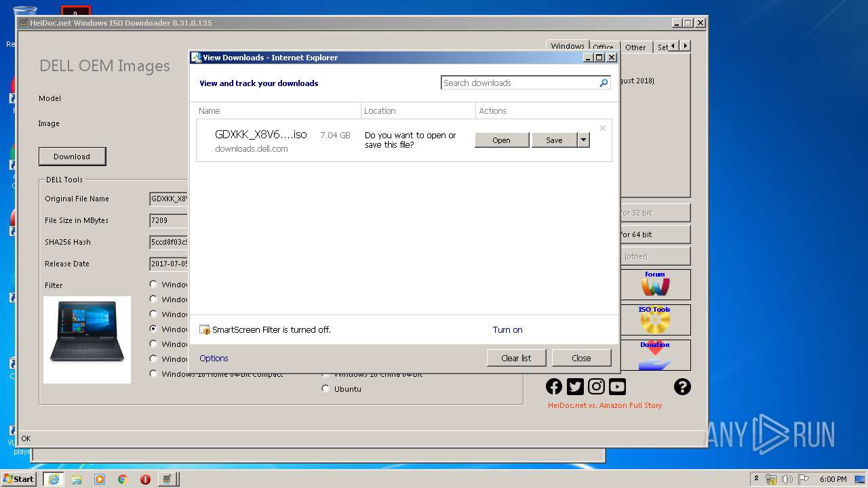Launch Windows Media Player from taskbar
The height and width of the screenshot is (488, 868).
[100, 479]
